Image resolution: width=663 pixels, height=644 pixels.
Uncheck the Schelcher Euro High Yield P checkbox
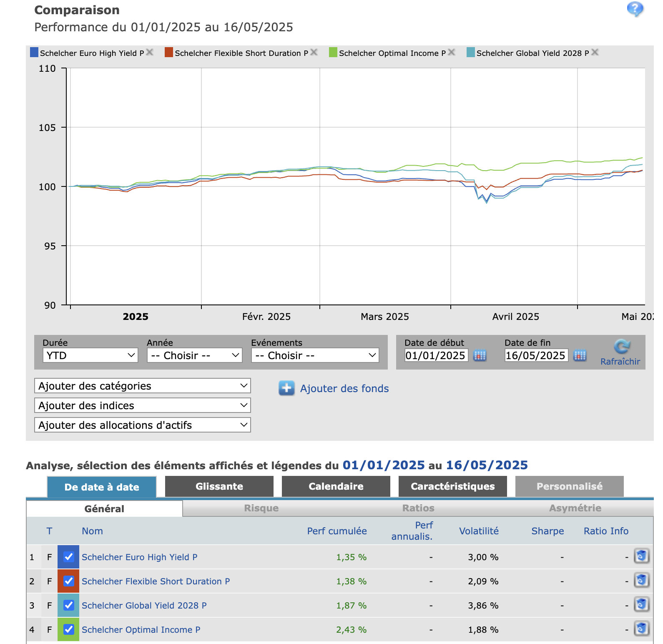[69, 557]
